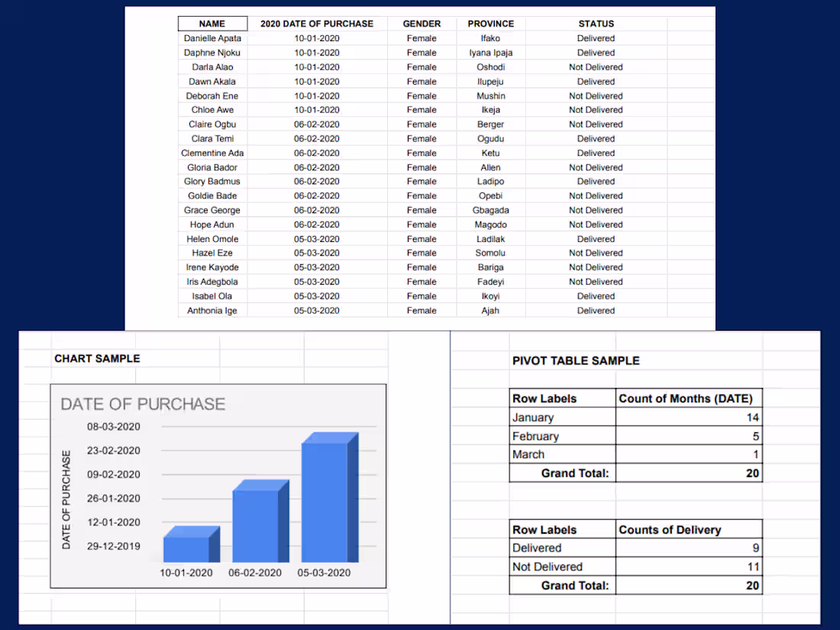Screen dimensions: 840x630
Task: Select the NAME column header
Action: tap(212, 23)
